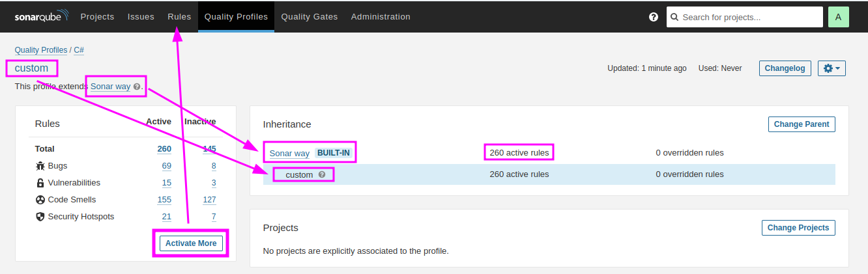Open the Rules menu
The height and width of the screenshot is (274, 868).
[x=179, y=17]
